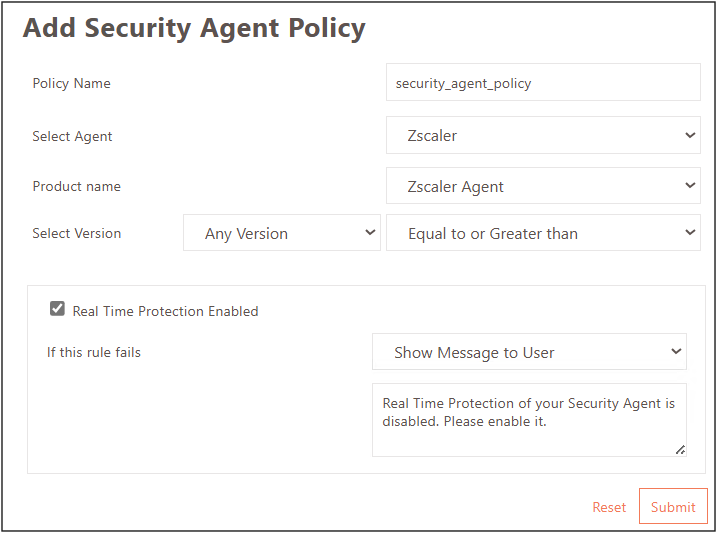Open the rule failure action dropdown
This screenshot has height=537, width=716.
pyautogui.click(x=528, y=352)
